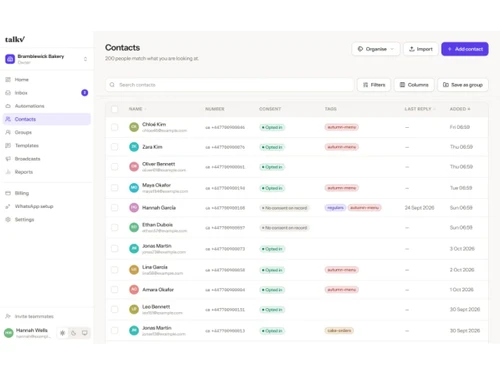Click Leo Bennett's avatar
Image resolution: width=500 pixels, height=375 pixels.
pyautogui.click(x=134, y=309)
